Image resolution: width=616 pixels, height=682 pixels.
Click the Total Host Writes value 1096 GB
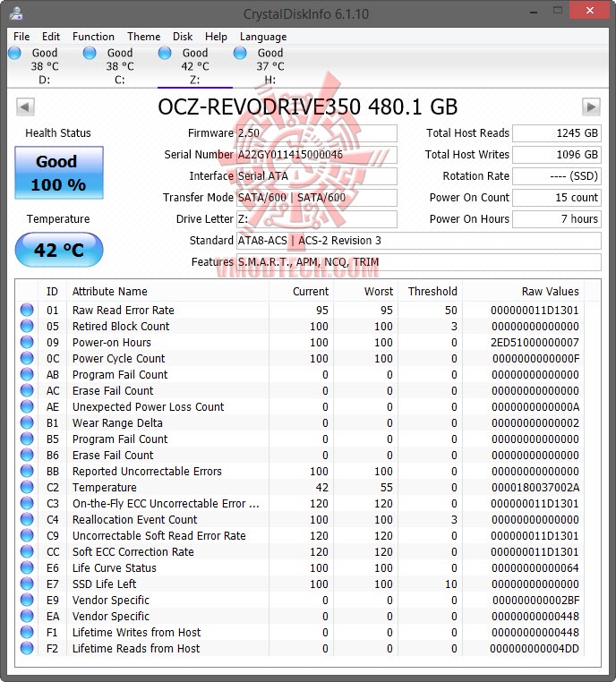point(557,155)
